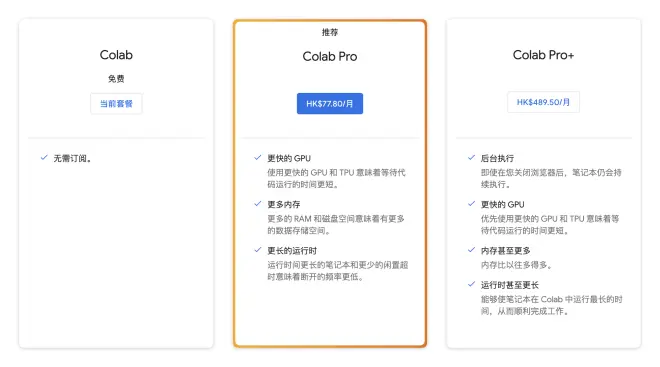Click the checkmark beside 运行时甚至更长
Image resolution: width=660 pixels, height=367 pixels.
[471, 284]
